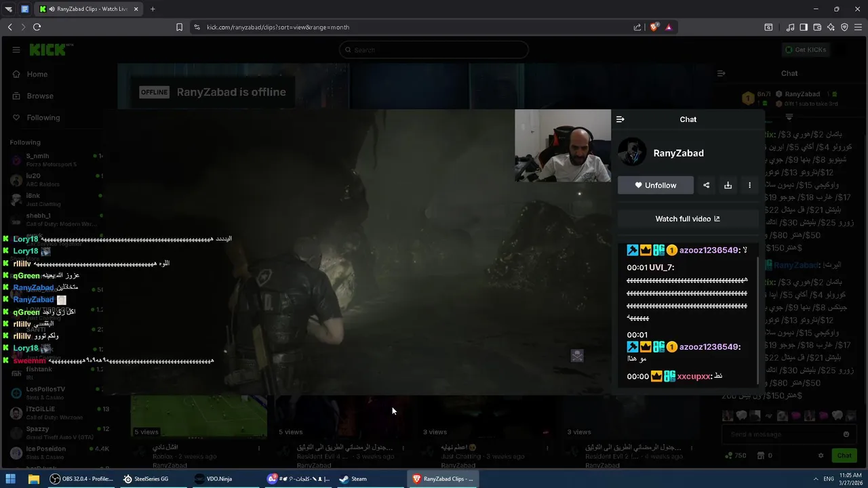Collapse the clip chat panel with the arrow icon

pos(620,119)
